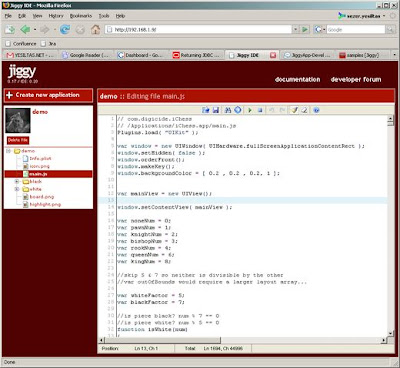Image resolution: width=400 pixels, height=368 pixels.
Task: Expand the white folder in the tree
Action: (17, 189)
